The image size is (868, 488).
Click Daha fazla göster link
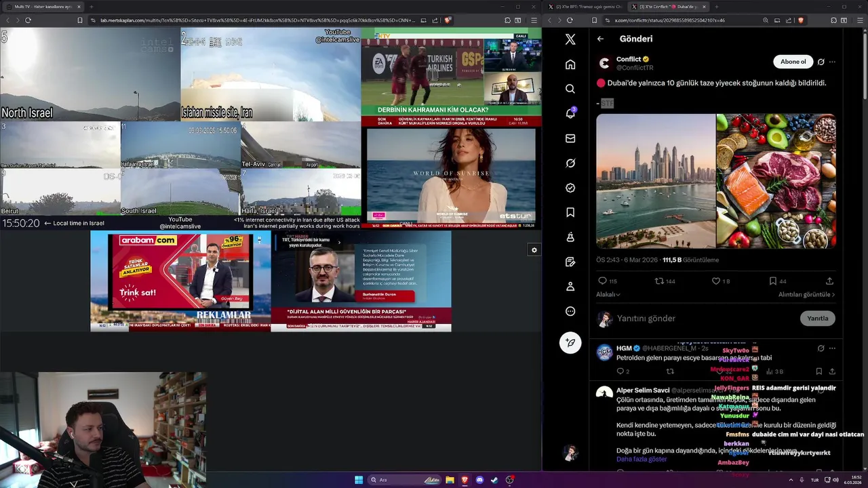[642, 459]
